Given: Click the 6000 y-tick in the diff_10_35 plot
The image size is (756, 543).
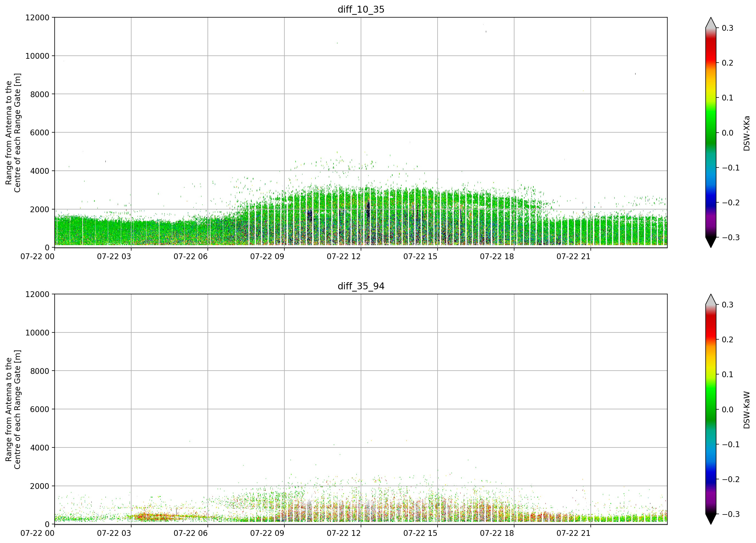Looking at the screenshot, I should pos(40,133).
